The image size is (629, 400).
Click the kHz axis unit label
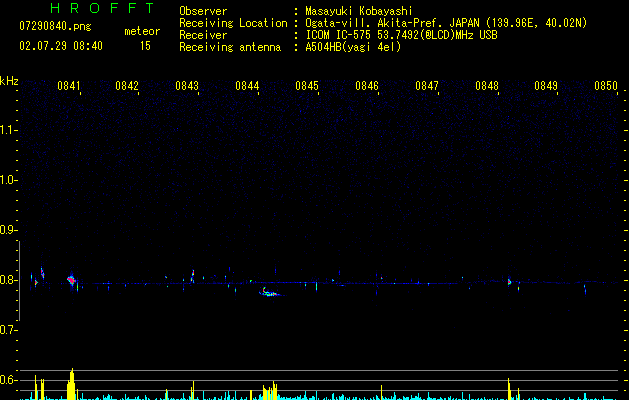[9, 81]
